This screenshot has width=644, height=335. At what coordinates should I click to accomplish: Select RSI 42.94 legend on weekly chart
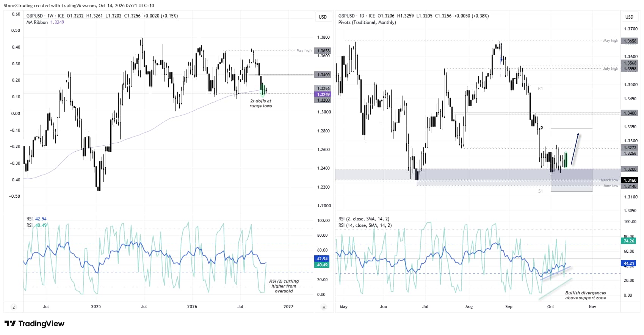coord(36,219)
